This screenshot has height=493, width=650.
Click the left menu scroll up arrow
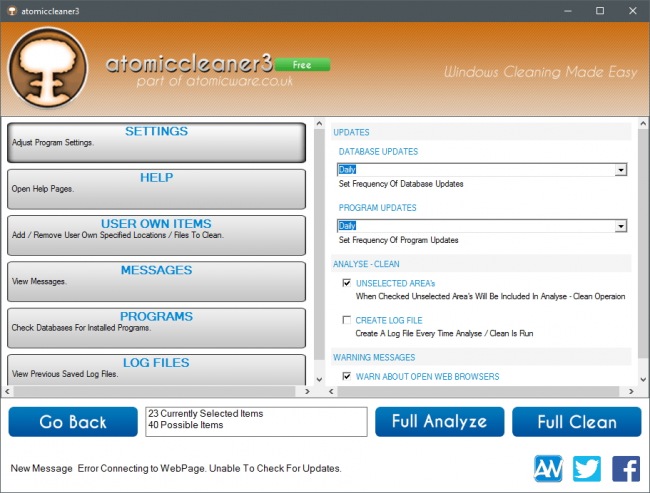[x=319, y=124]
